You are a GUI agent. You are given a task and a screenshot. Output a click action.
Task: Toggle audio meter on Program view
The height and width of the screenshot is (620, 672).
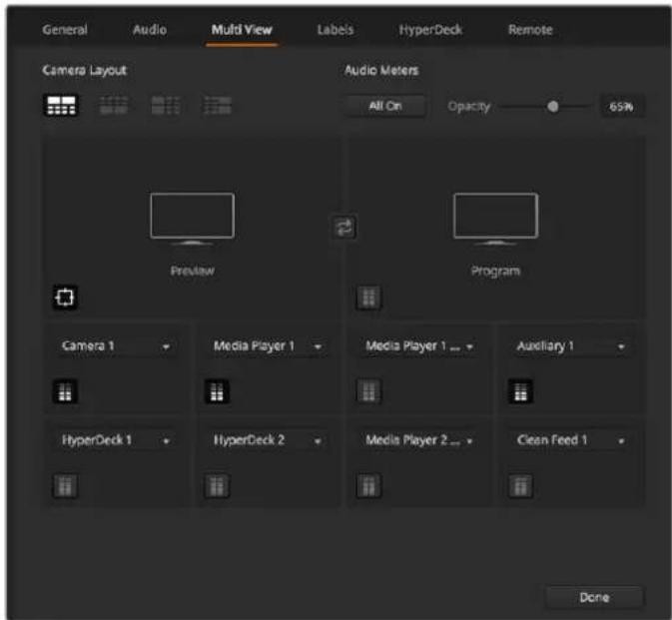point(368,297)
